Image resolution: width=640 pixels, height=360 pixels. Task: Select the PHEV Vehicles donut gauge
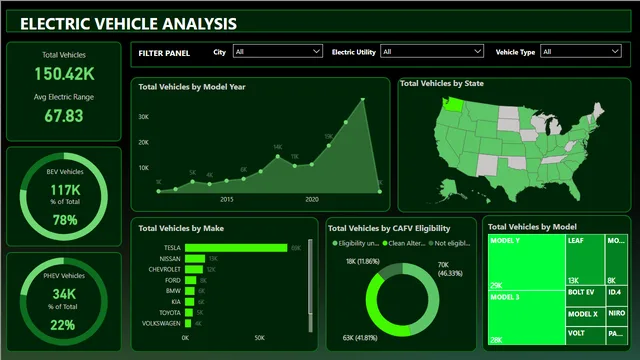[64, 301]
